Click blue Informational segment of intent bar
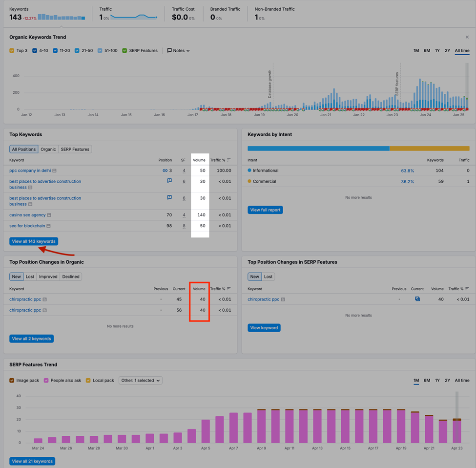The image size is (476, 468). coord(318,149)
